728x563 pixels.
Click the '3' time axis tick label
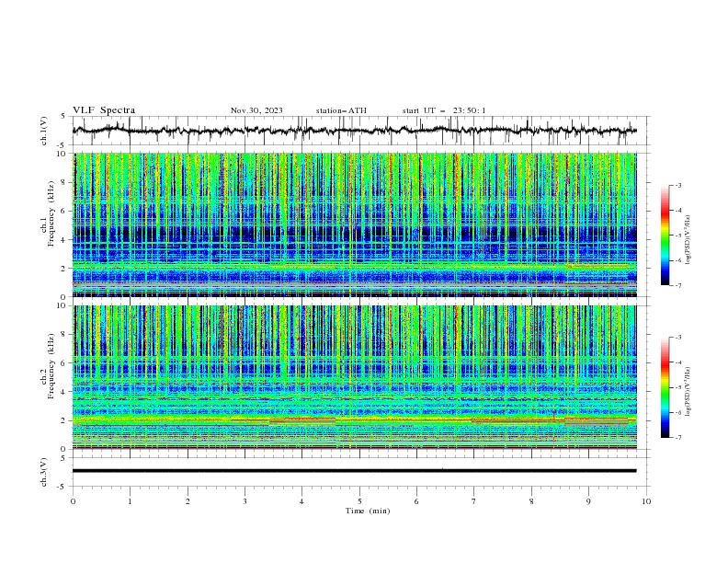pyautogui.click(x=245, y=501)
